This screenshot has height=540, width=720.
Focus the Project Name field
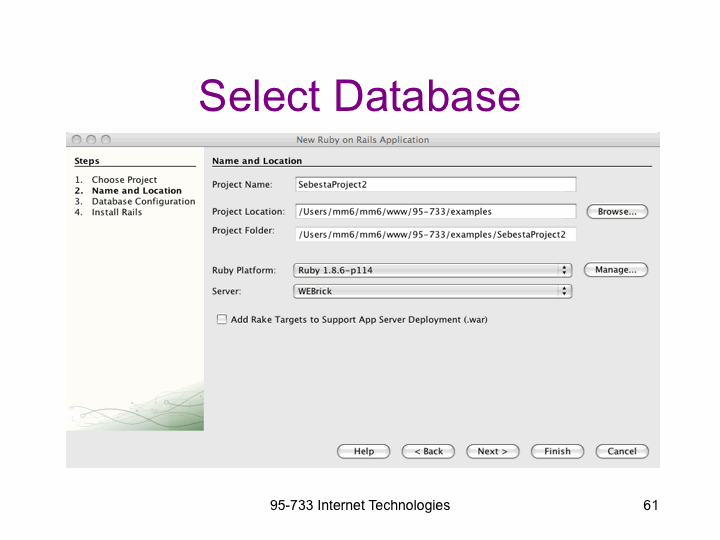coord(435,185)
